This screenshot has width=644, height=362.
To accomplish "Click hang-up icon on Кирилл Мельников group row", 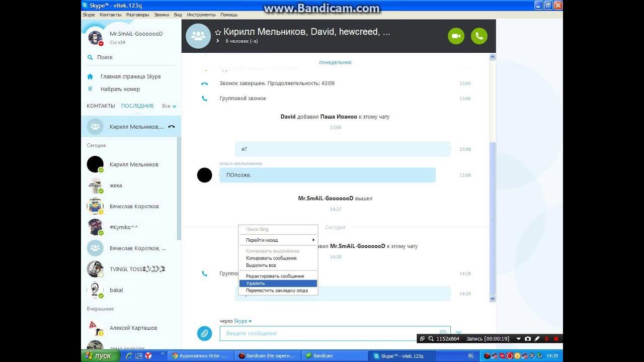I will click(172, 127).
